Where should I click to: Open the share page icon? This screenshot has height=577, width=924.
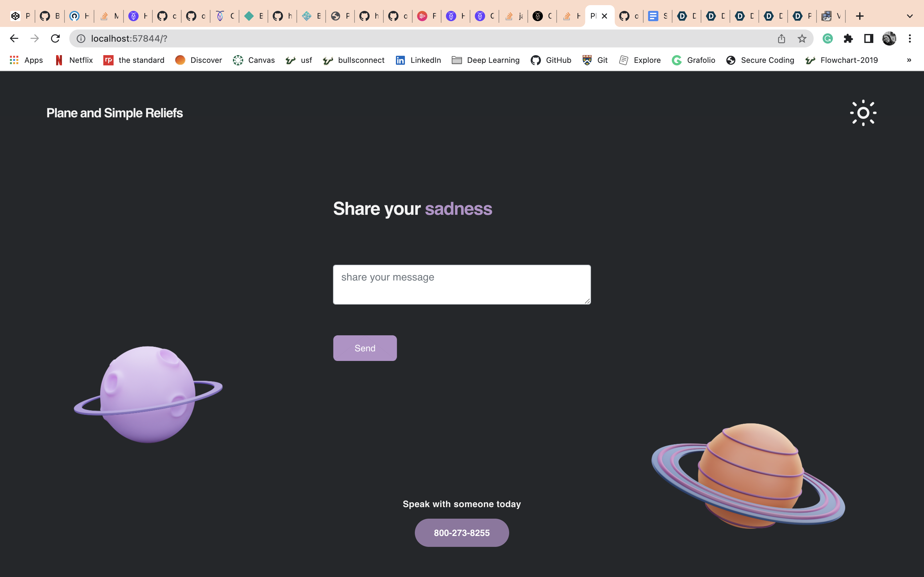click(781, 38)
